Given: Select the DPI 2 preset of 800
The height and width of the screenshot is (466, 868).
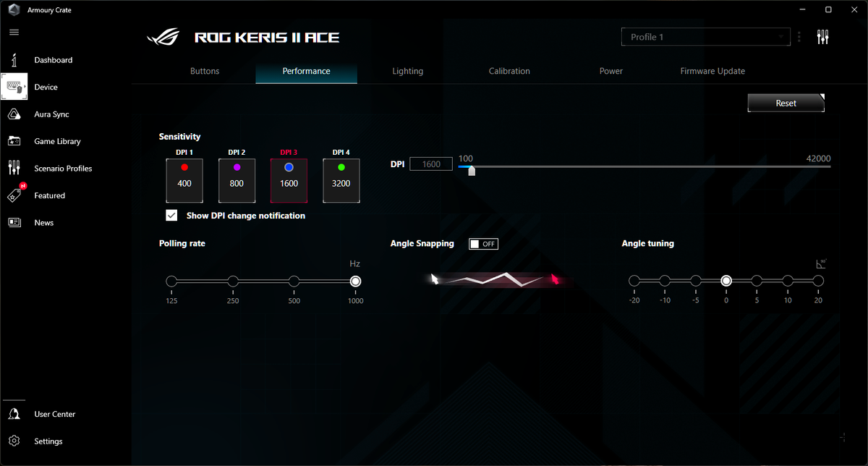Looking at the screenshot, I should 237,181.
